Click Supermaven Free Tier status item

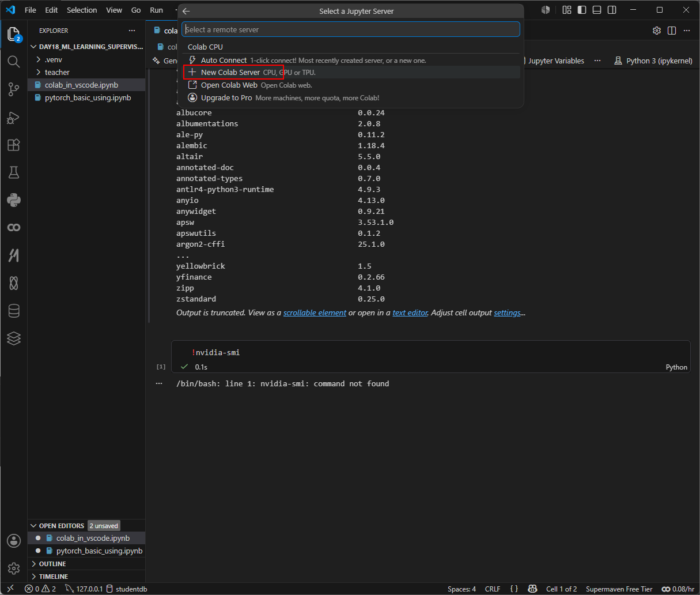coord(619,589)
